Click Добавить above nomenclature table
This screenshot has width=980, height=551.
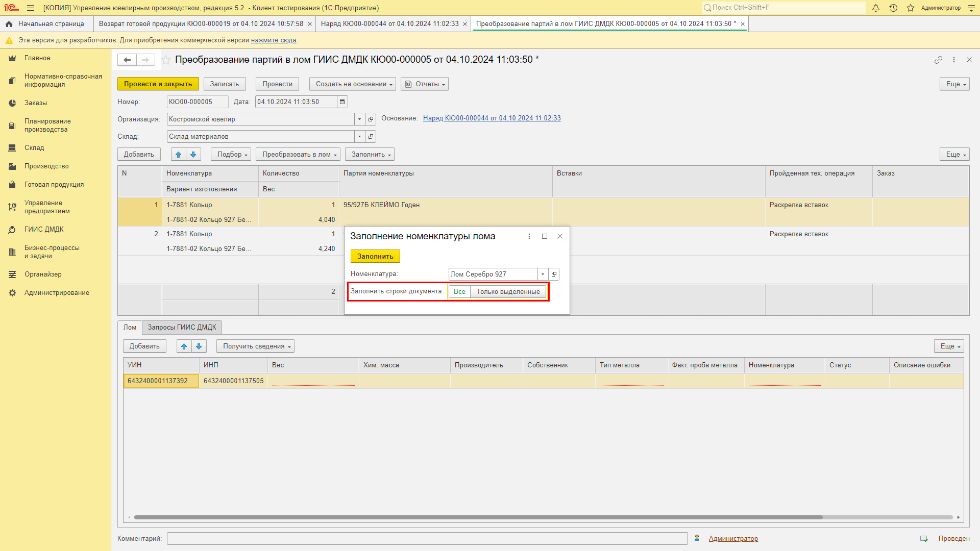coord(139,155)
